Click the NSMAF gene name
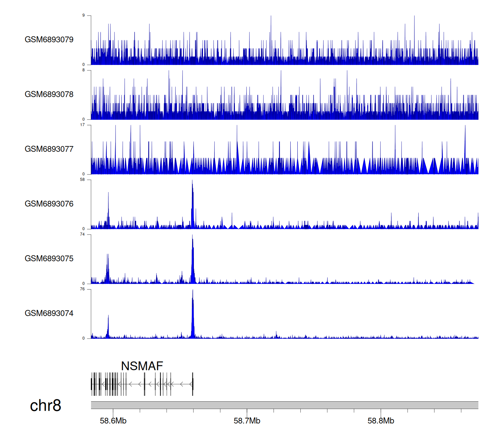504x444 pixels. [142, 366]
